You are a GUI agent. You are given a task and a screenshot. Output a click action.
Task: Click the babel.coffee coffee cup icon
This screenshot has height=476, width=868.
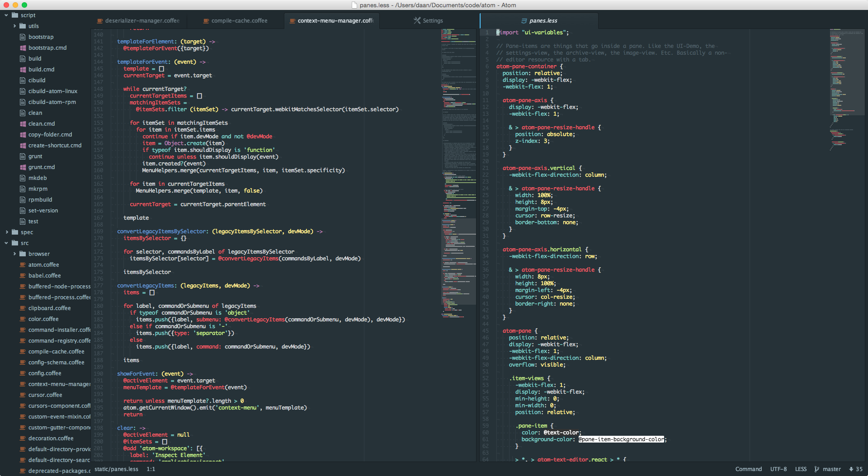23,276
